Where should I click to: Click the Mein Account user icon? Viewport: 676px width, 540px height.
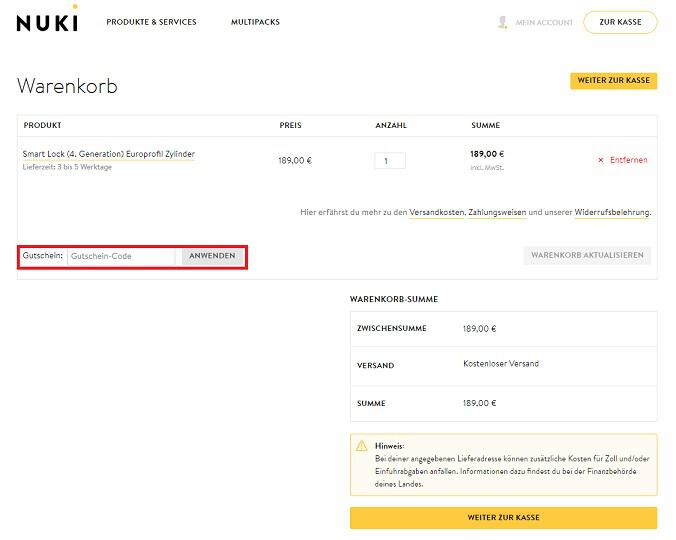pyautogui.click(x=502, y=22)
